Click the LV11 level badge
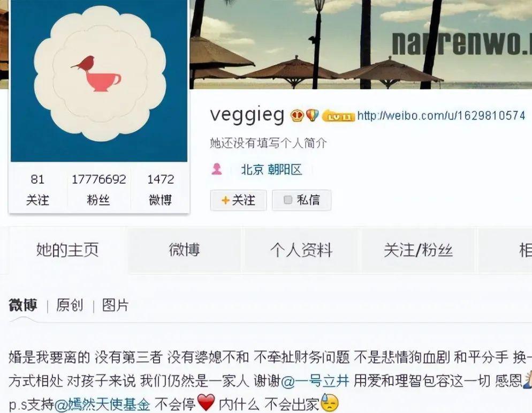Image resolution: width=532 pixels, height=413 pixels. pos(338,116)
